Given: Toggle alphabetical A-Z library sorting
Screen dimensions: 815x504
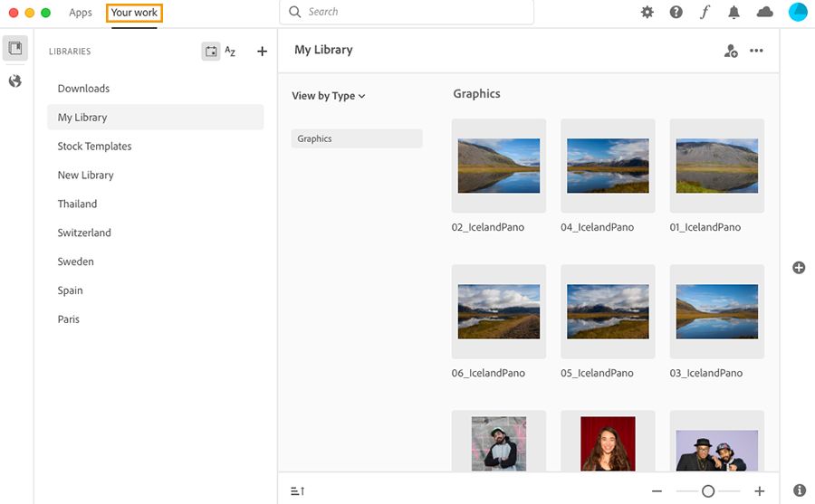Looking at the screenshot, I should coord(230,52).
